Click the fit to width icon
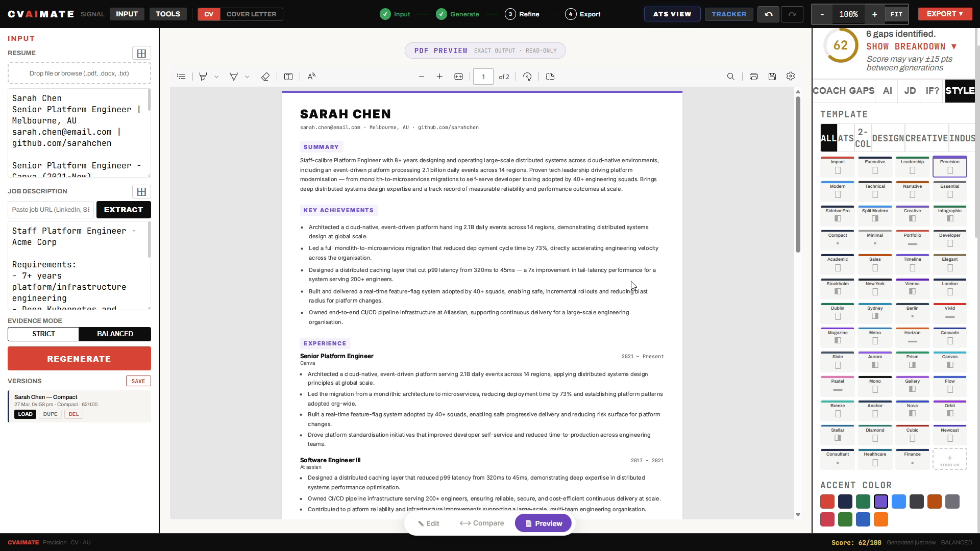This screenshot has width=980, height=551. 458,77
